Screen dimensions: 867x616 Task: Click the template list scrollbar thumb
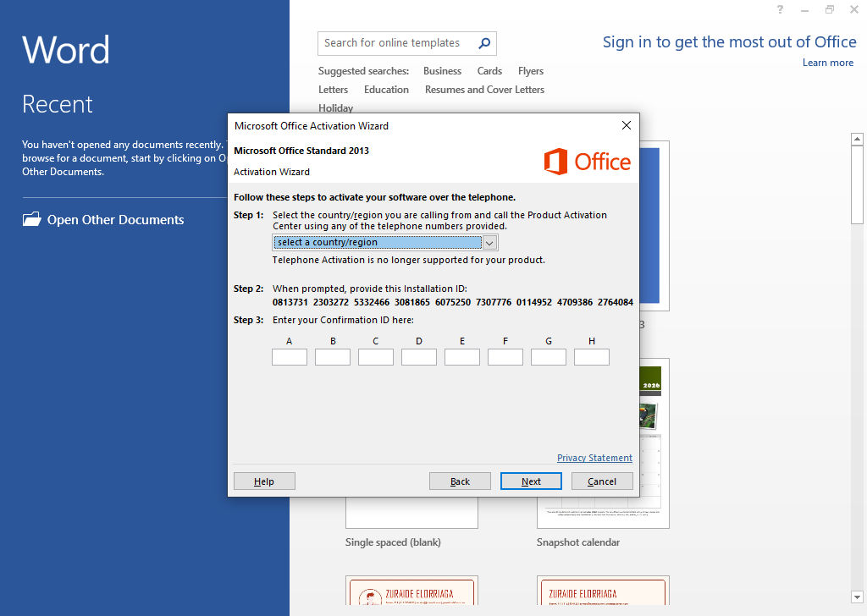coord(857,185)
